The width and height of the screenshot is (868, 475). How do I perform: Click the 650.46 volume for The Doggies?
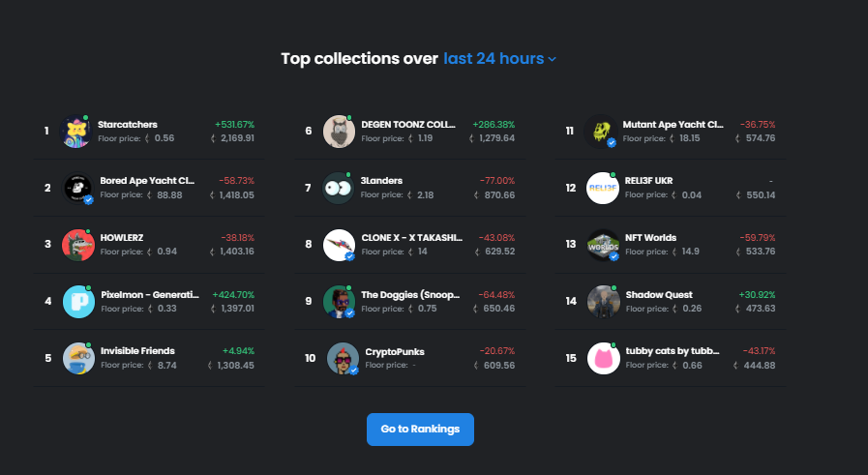(x=498, y=309)
